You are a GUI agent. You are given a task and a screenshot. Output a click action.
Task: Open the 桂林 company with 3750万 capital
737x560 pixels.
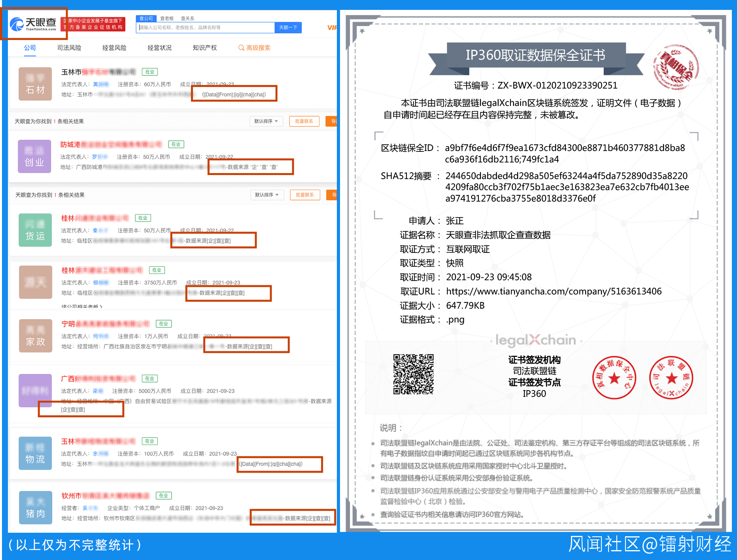point(102,270)
